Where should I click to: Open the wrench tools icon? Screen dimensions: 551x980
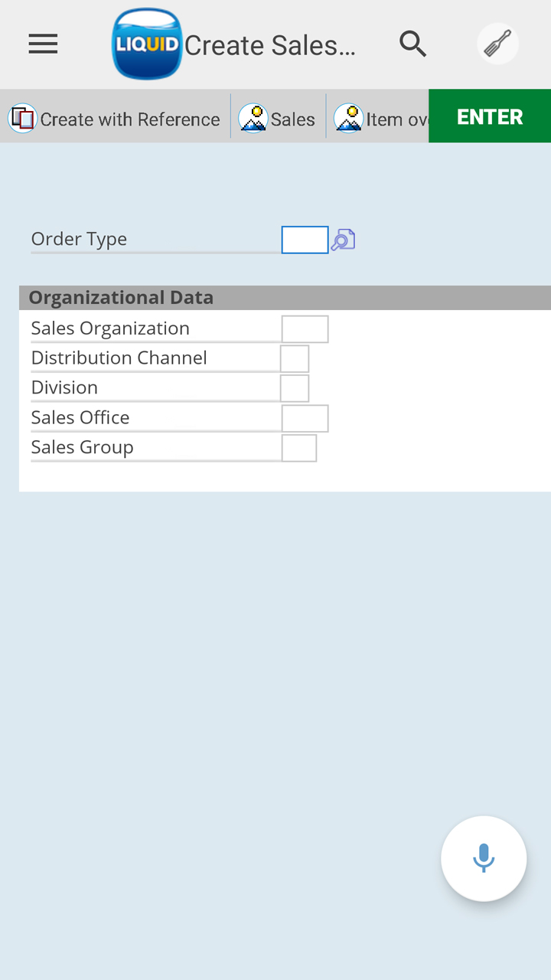click(x=498, y=44)
